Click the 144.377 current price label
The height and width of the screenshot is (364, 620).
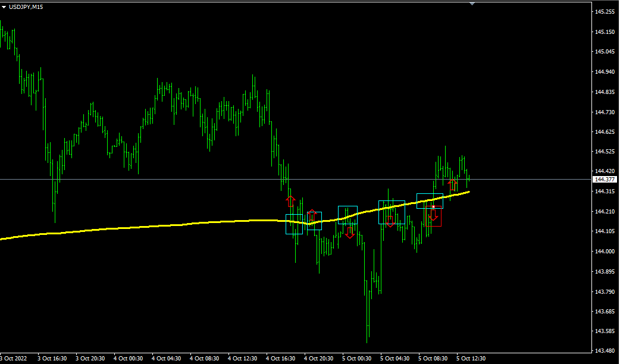tap(605, 179)
